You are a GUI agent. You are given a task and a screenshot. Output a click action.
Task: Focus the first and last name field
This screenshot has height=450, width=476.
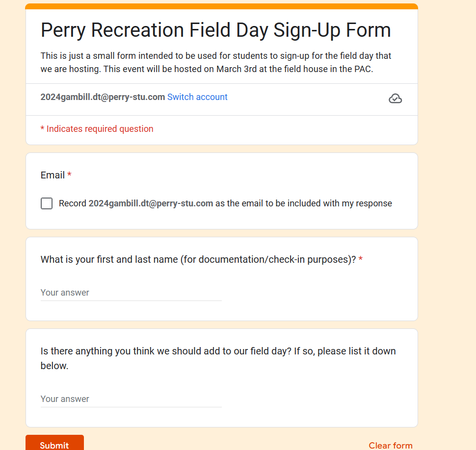131,293
